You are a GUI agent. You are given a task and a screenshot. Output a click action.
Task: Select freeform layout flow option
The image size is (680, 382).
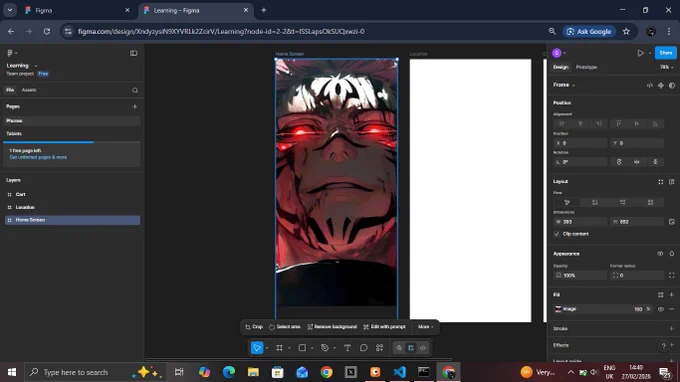coord(567,202)
